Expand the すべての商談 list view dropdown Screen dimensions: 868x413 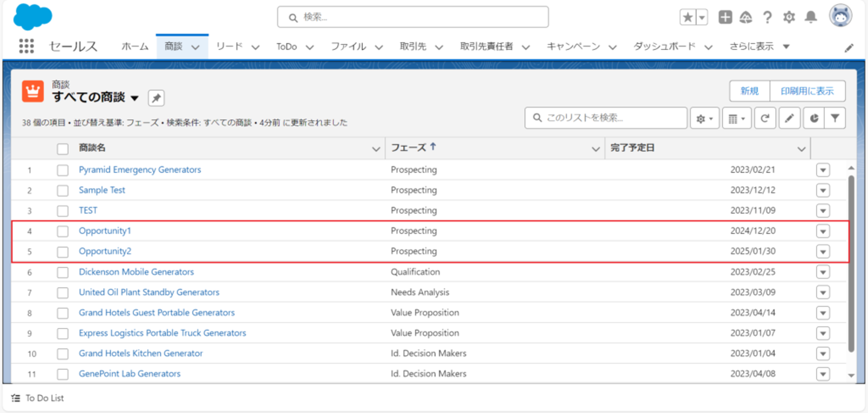(x=134, y=98)
